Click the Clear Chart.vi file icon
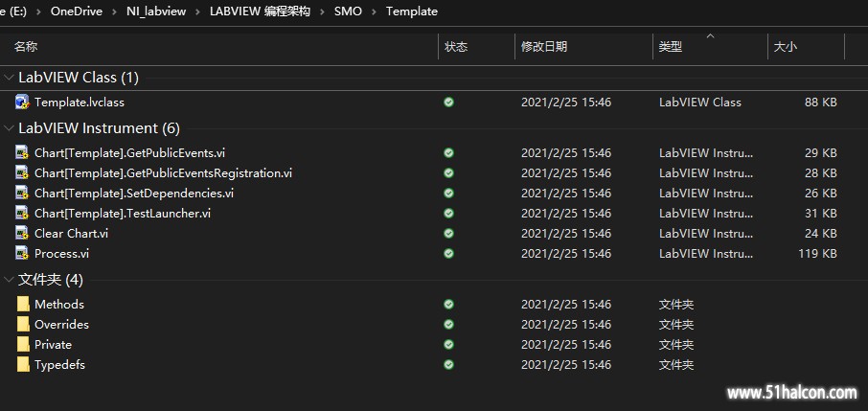 (22, 233)
